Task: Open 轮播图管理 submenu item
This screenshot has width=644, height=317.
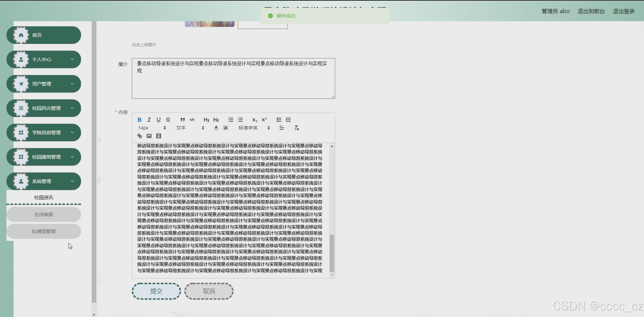Action: click(44, 231)
